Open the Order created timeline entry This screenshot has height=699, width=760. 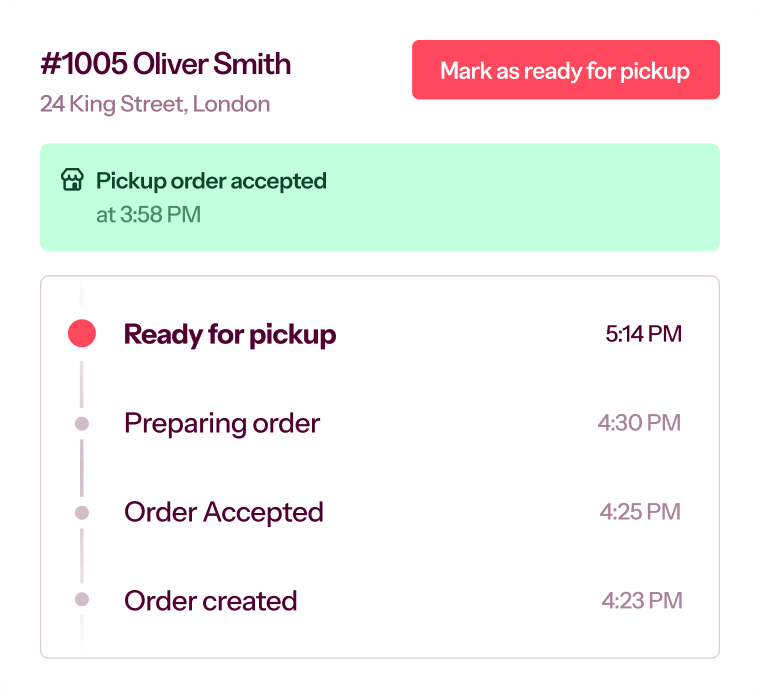(x=211, y=601)
